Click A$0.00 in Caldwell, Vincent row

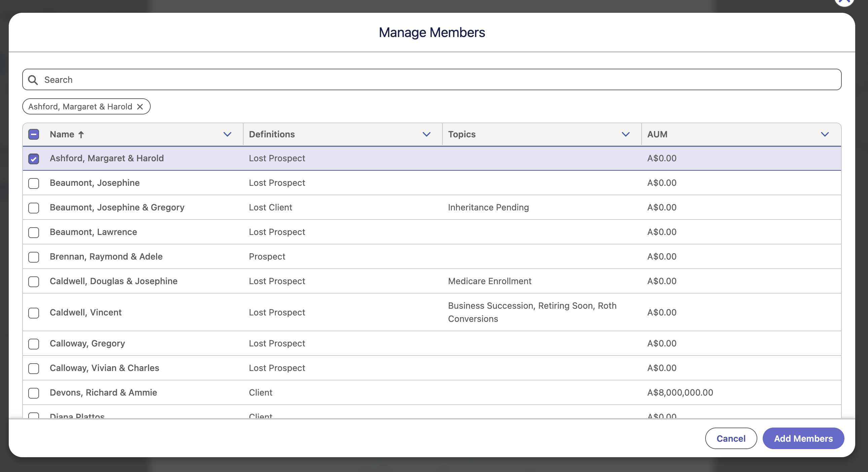tap(662, 312)
